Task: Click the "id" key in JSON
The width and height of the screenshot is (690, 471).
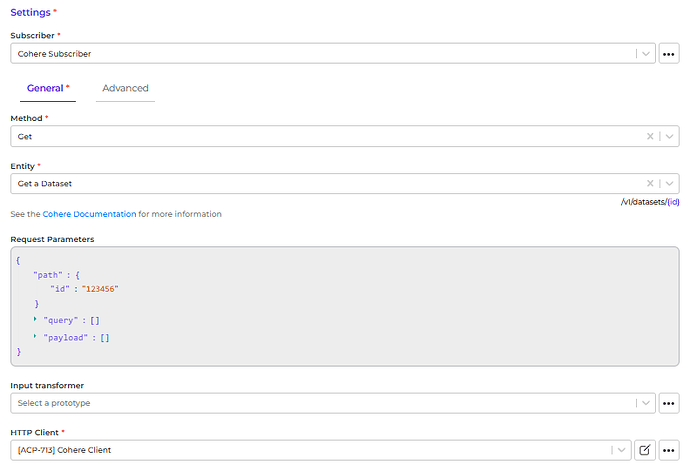Action: click(x=60, y=289)
